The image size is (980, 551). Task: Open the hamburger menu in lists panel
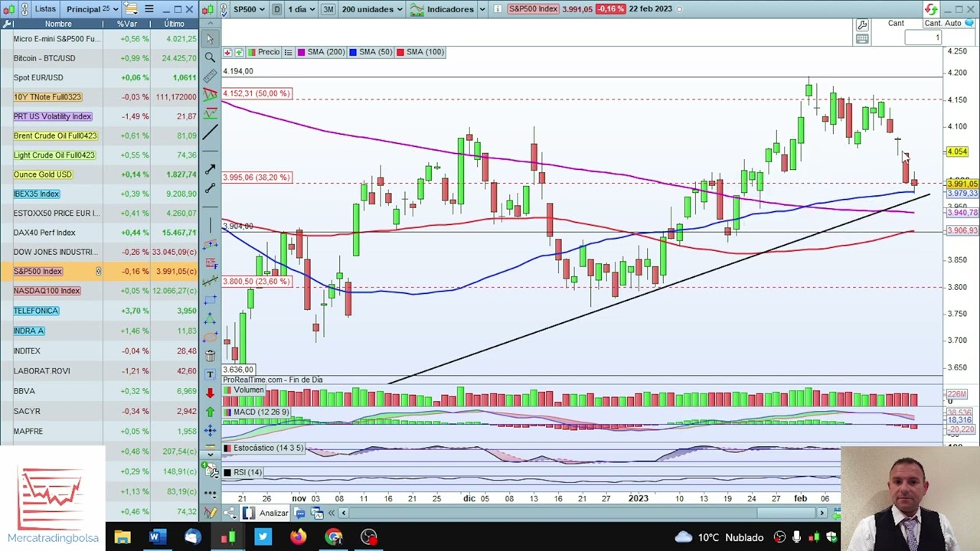pyautogui.click(x=149, y=9)
